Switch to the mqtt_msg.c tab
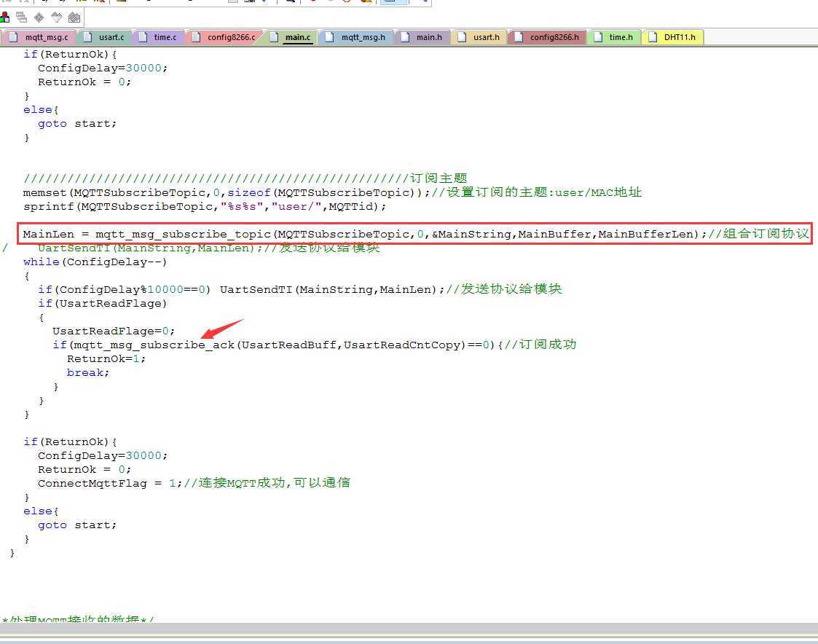Viewport: 818px width, 644px height. [x=39, y=37]
